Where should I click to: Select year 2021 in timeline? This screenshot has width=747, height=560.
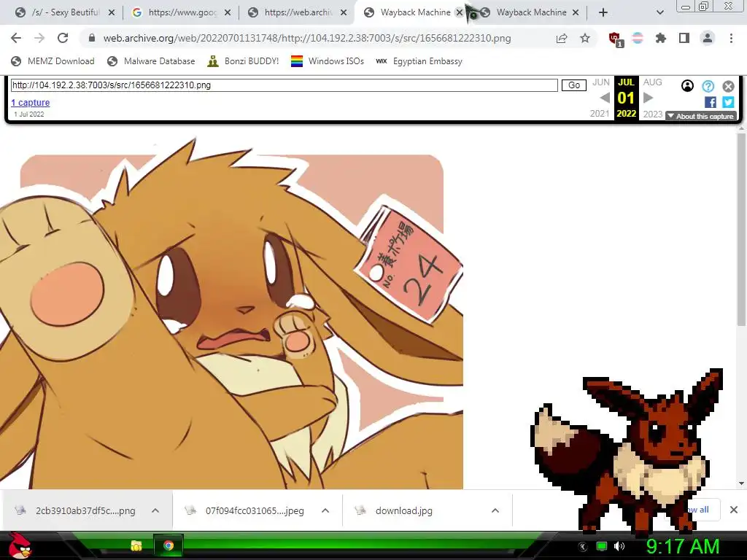coord(600,114)
